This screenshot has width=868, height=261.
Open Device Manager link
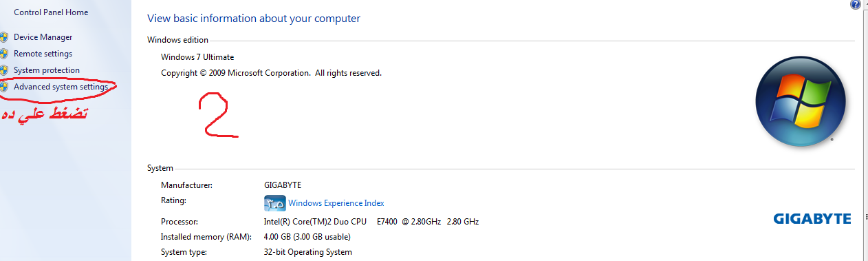[x=43, y=37]
